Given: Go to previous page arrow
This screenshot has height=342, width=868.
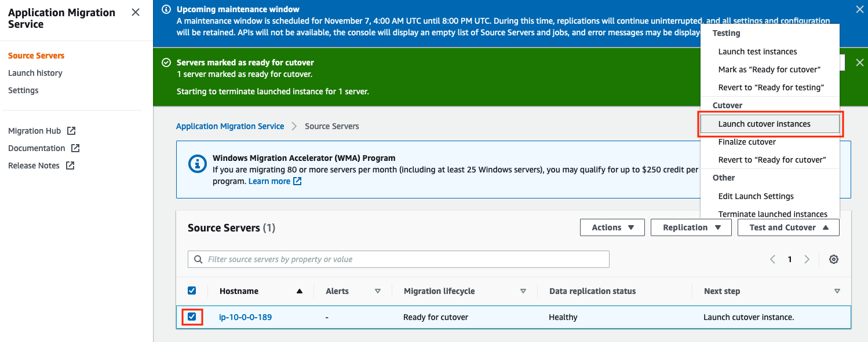Looking at the screenshot, I should click(x=772, y=259).
